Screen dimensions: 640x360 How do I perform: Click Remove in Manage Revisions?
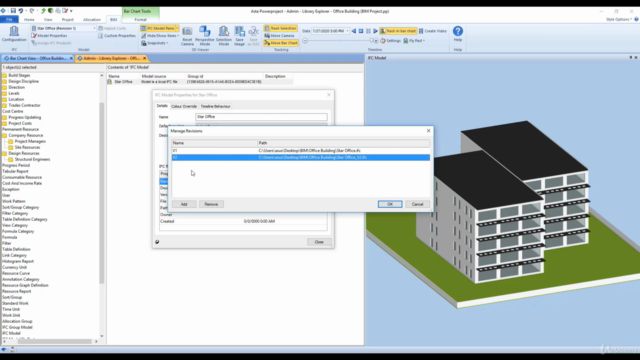coord(211,204)
